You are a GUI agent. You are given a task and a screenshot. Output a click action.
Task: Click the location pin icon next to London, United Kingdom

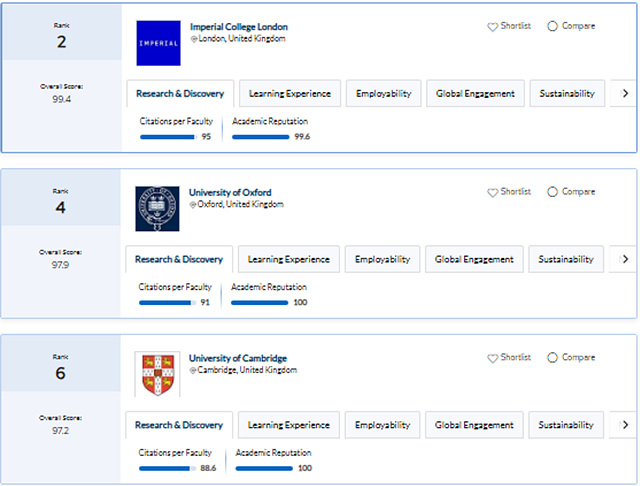point(194,39)
